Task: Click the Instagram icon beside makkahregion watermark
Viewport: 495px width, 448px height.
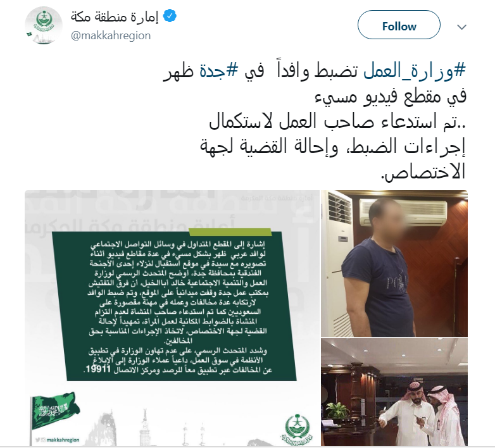Action: (x=43, y=440)
